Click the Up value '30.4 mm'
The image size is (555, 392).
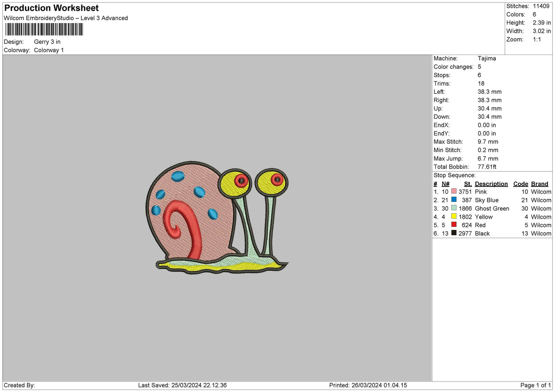point(490,108)
